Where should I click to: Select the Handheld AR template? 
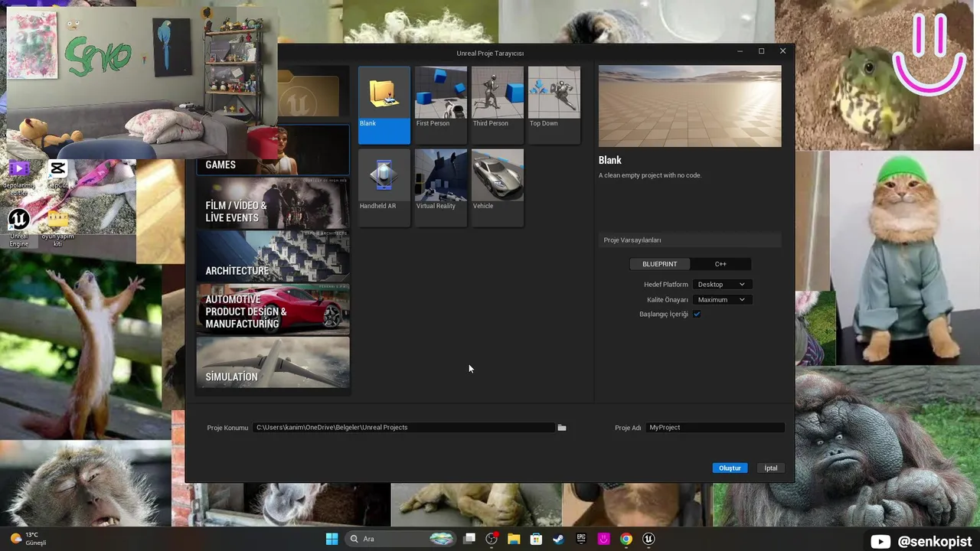tap(384, 187)
